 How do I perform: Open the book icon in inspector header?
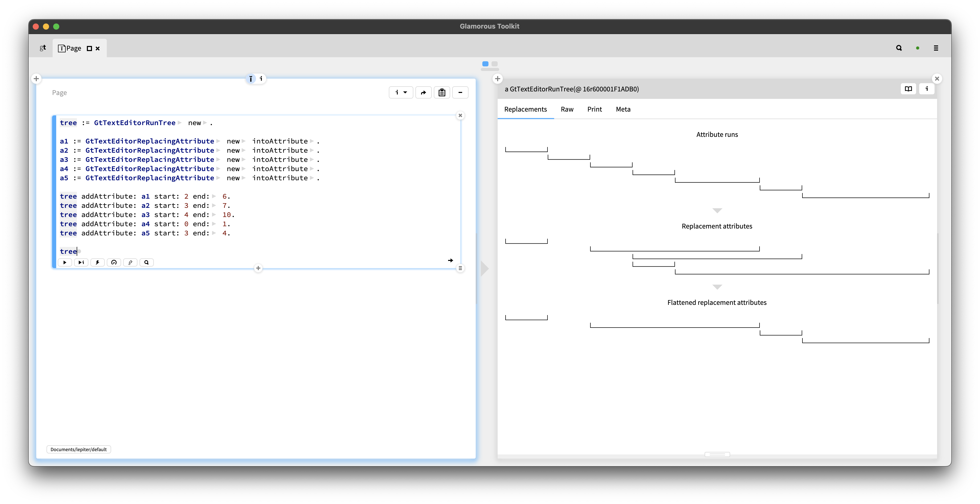908,89
